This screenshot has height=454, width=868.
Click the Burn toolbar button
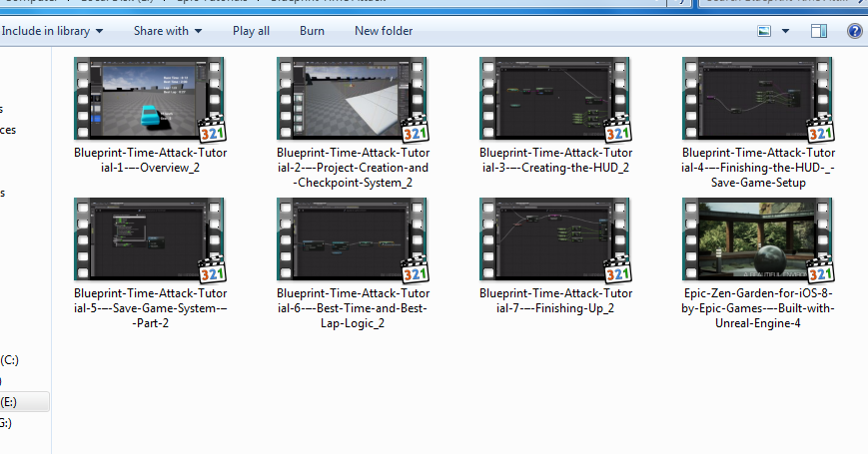click(312, 31)
